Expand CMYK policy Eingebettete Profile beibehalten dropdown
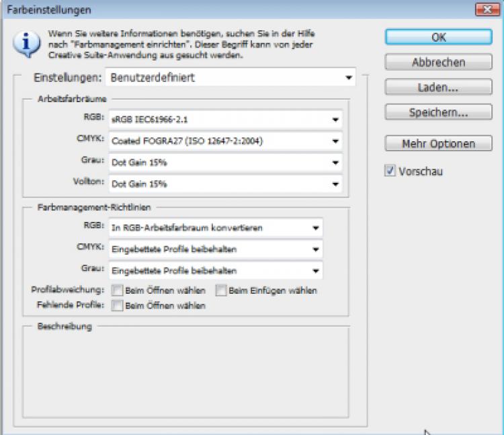Viewport: 504px width, 435px height. 215,249
